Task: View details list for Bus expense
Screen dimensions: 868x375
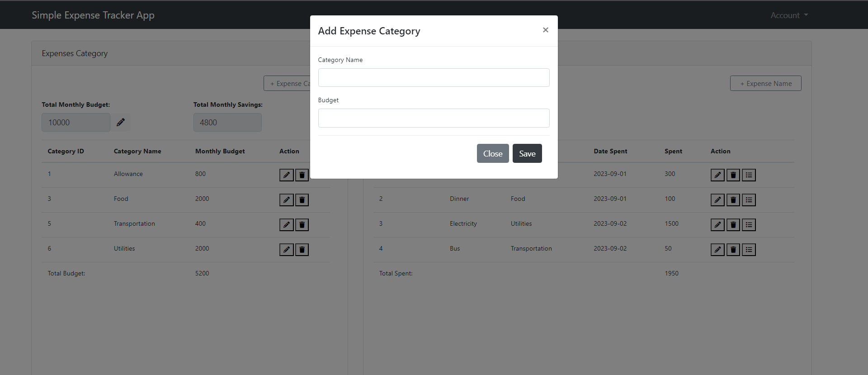Action: 749,250
